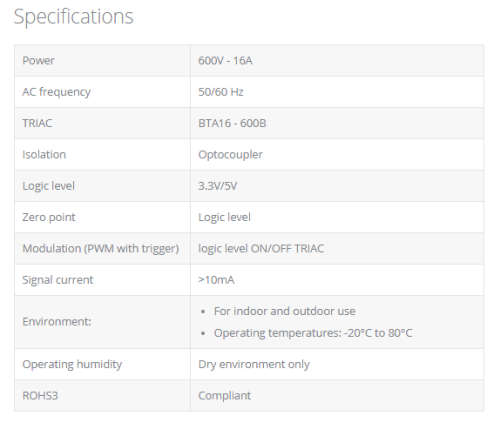Select the Isolation row label

click(44, 154)
